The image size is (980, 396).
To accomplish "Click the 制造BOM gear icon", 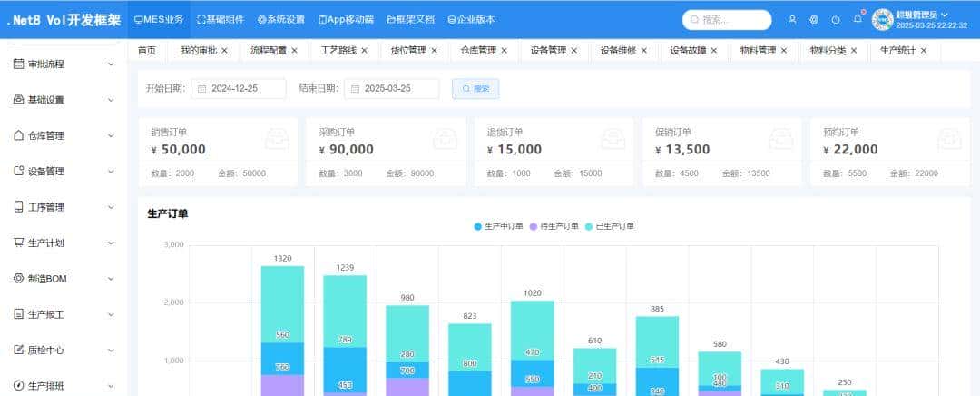I will tap(19, 279).
